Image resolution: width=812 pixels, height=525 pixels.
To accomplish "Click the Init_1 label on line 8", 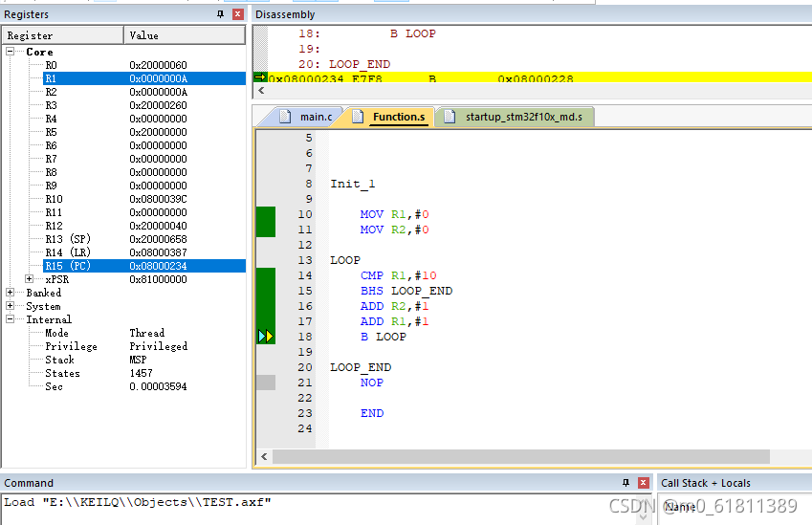I will pyautogui.click(x=353, y=184).
